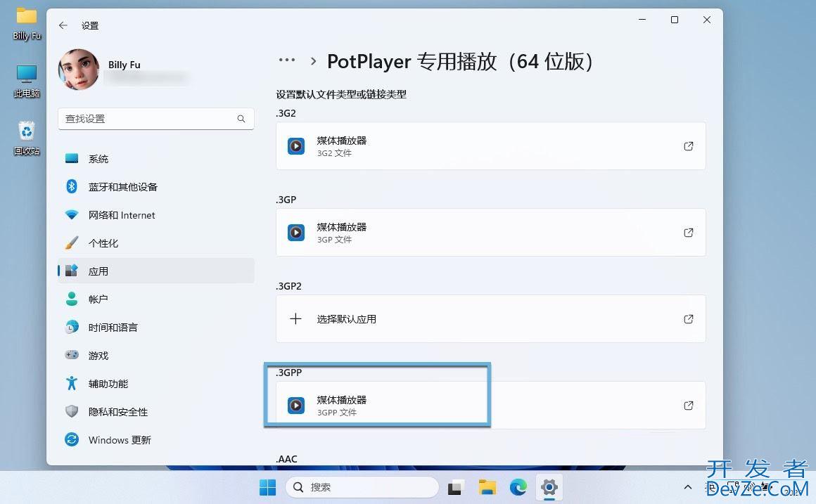Click the Settings gear on the taskbar
Image resolution: width=816 pixels, height=504 pixels.
pyautogui.click(x=549, y=487)
